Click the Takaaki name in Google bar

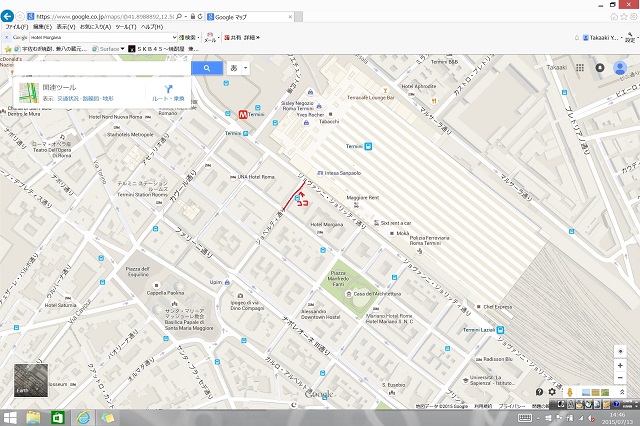tap(557, 68)
